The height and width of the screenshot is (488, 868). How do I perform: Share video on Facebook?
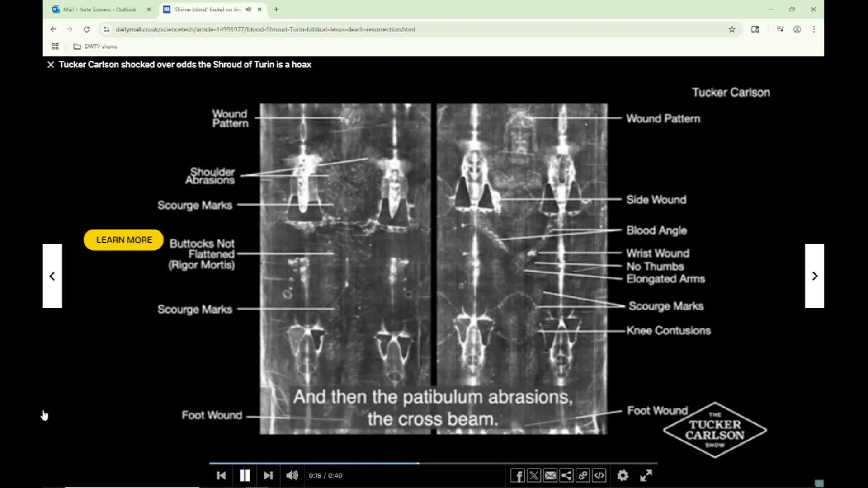pyautogui.click(x=518, y=475)
